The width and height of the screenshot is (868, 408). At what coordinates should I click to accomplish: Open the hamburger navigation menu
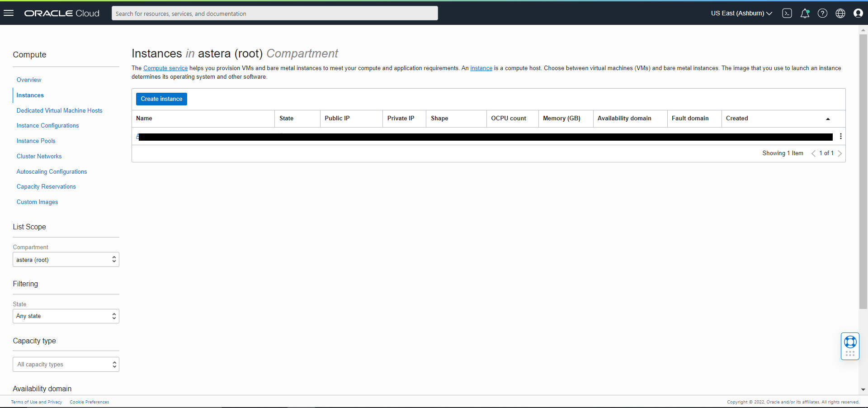(9, 13)
